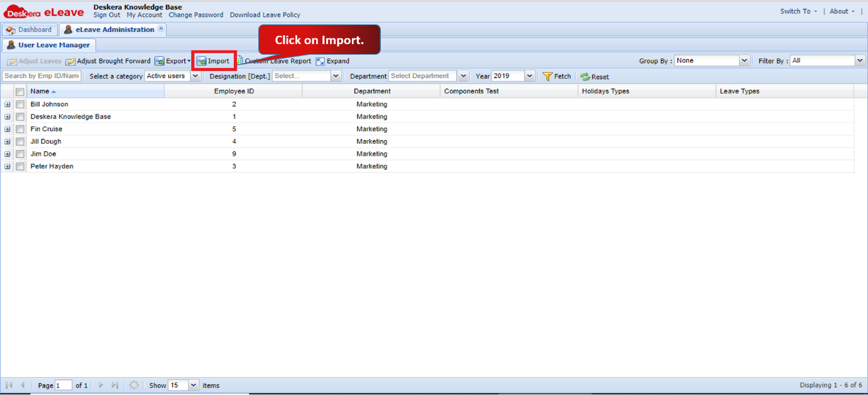Click the Adjust Leaves button
Viewport: 868px width, 395px height.
[35, 61]
